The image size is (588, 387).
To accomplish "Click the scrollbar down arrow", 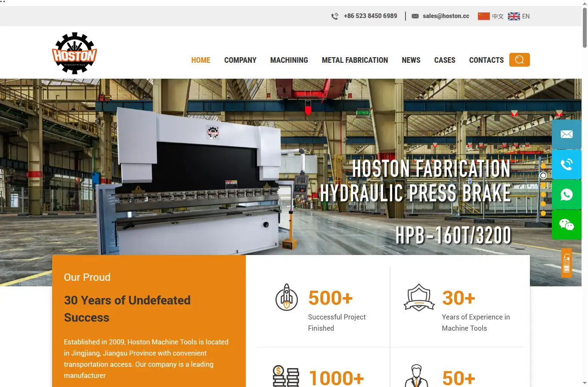I will coord(585,383).
